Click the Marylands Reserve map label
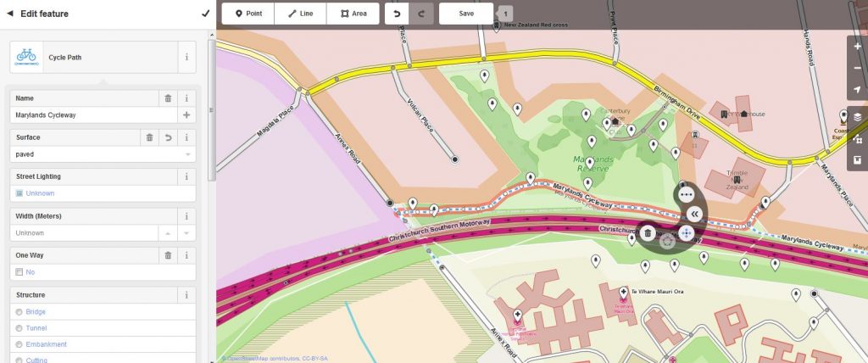 pos(593,164)
